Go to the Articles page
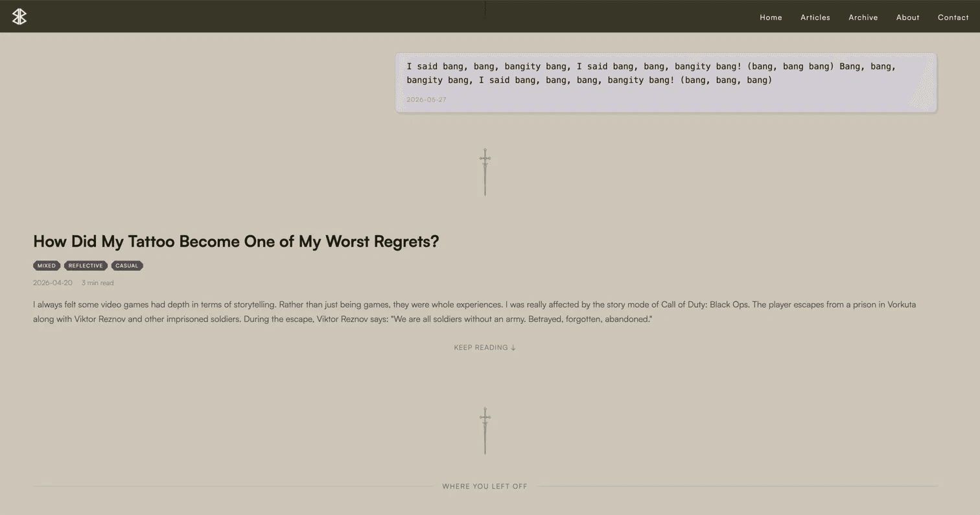 coord(815,17)
